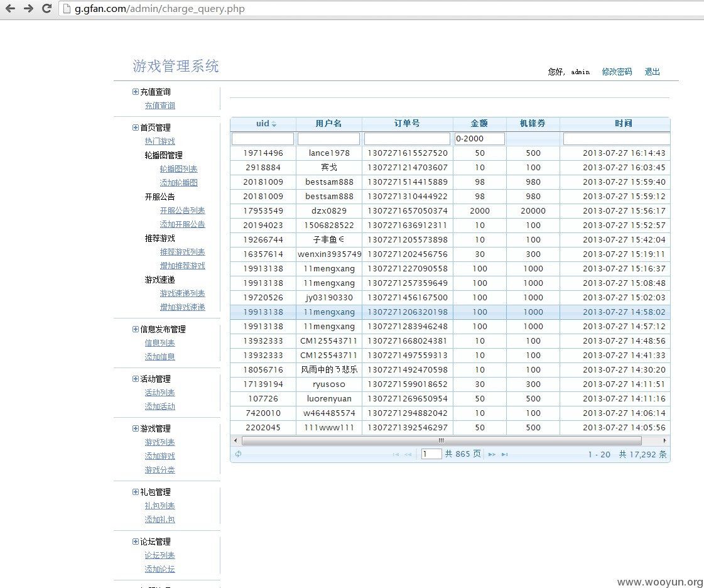Click the horizontal scrollbar left arrow
This screenshot has width=704, height=588.
pos(236,440)
